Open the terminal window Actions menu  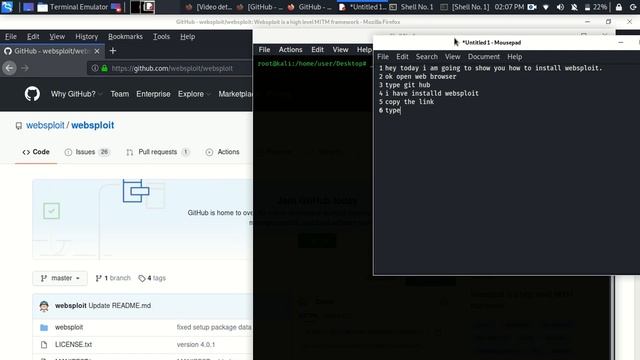pos(290,49)
